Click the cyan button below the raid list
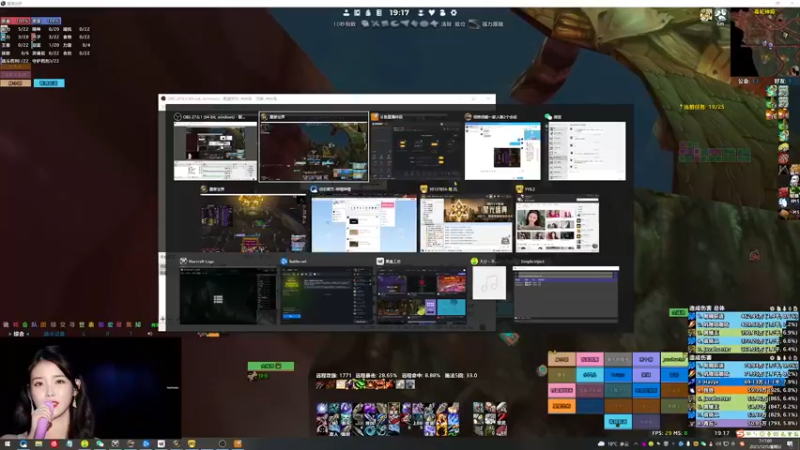800x450 pixels. click(x=49, y=83)
